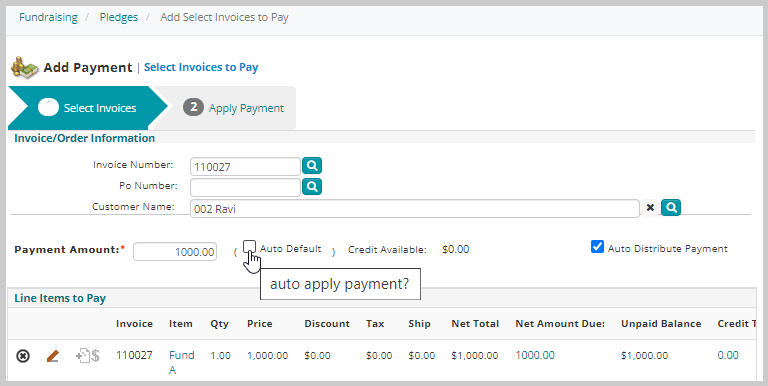Viewport: 768px width, 386px height.
Task: Click the Invoice/Order Information section header
Action: pyautogui.click(x=84, y=138)
